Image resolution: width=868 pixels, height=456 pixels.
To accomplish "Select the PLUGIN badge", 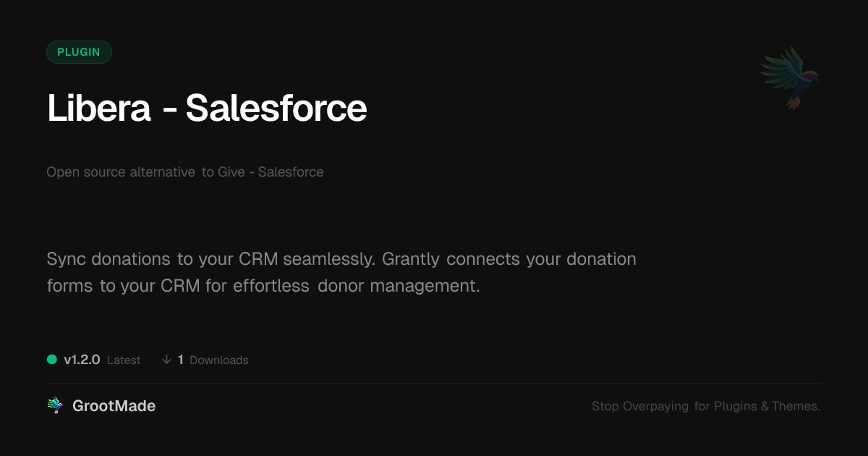I will click(79, 52).
